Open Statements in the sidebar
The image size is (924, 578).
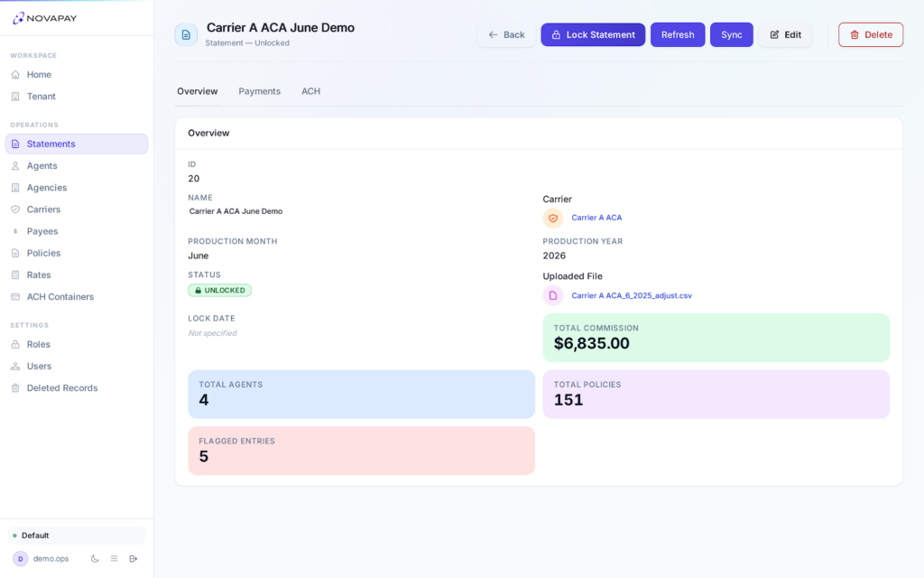point(77,144)
